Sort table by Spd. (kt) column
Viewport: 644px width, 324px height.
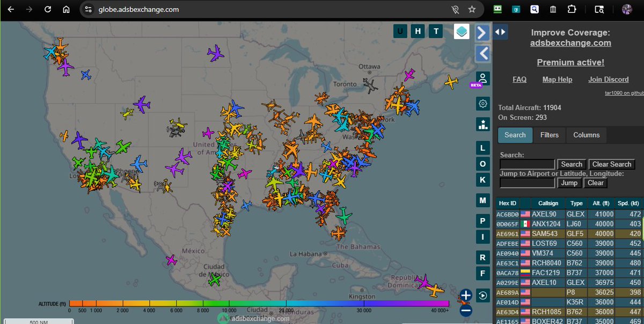(x=629, y=203)
